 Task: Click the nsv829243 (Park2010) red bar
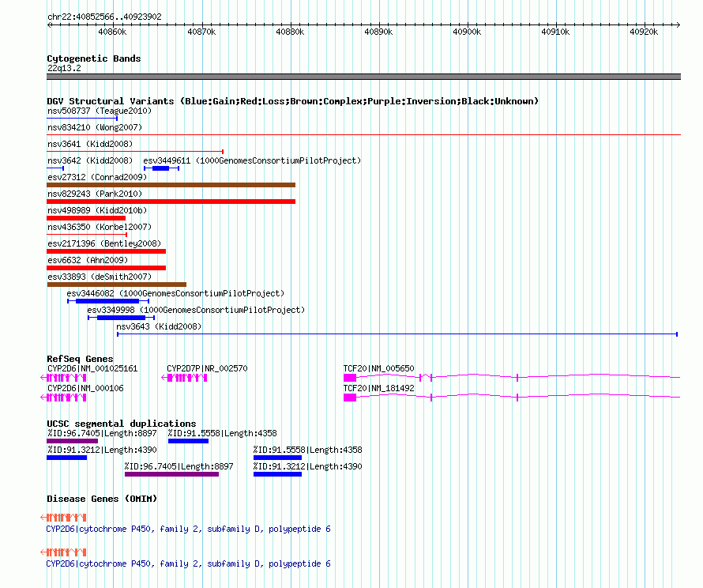point(171,202)
